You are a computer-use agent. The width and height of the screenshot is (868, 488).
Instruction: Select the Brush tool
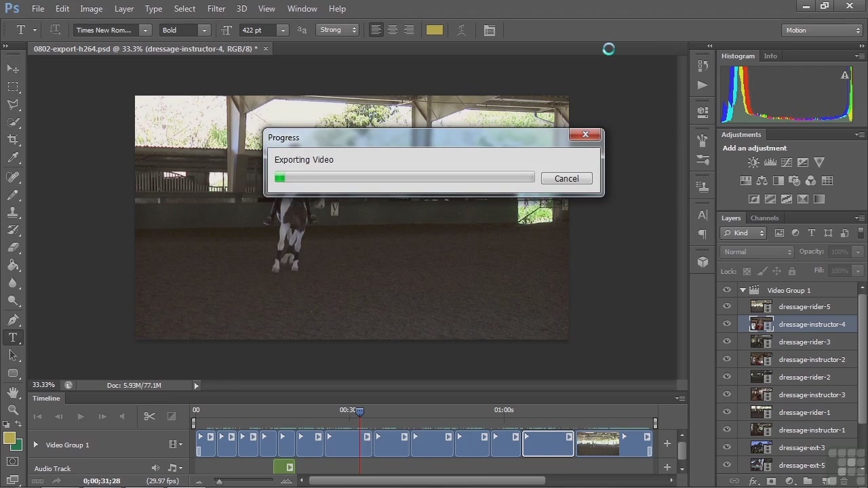tap(13, 195)
